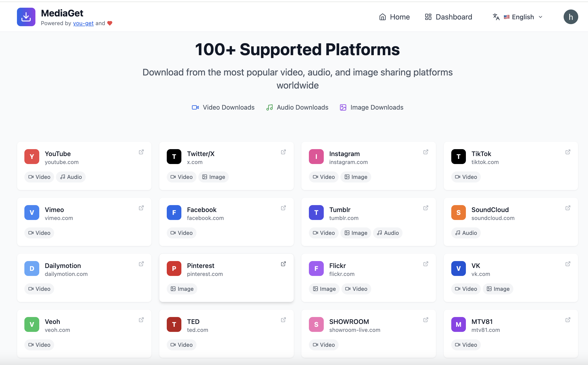
Task: Open Instagram external link icon
Action: [426, 152]
